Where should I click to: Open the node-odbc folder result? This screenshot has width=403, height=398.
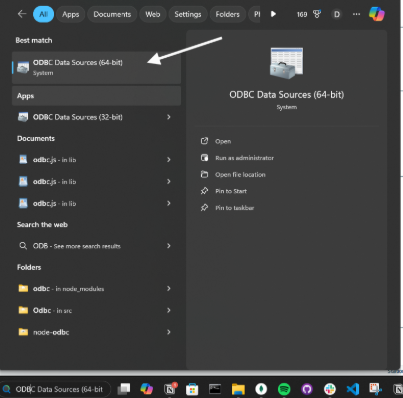[96, 332]
